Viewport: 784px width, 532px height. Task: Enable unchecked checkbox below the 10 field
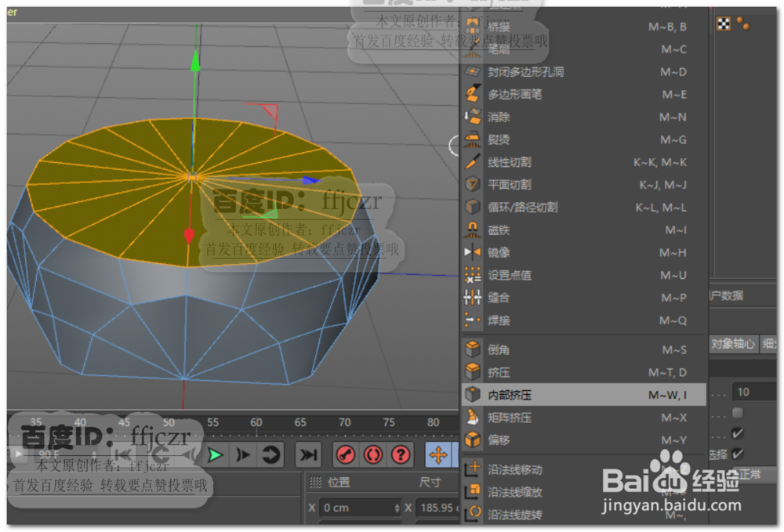pyautogui.click(x=738, y=413)
